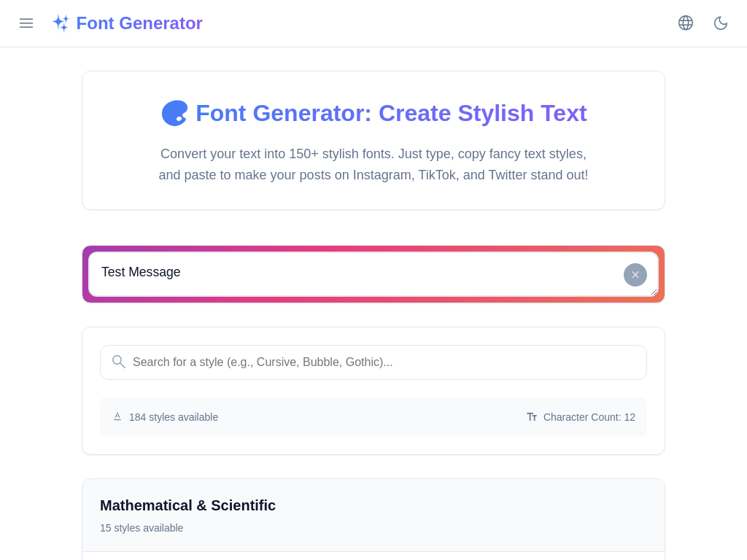Click the magnifying glass search icon
The width and height of the screenshot is (747, 560).
(x=118, y=362)
